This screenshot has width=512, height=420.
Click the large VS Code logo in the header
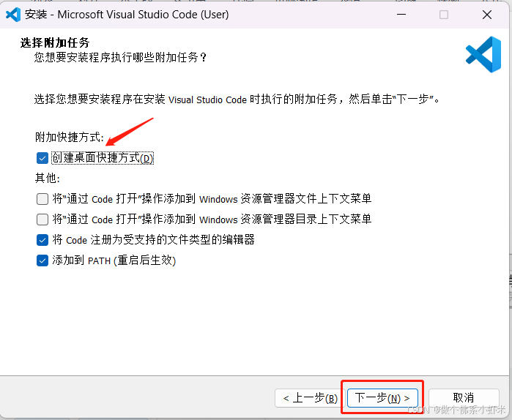click(x=483, y=54)
